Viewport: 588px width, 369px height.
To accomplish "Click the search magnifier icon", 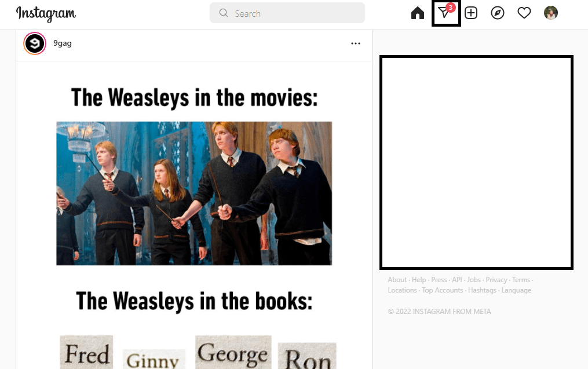I will (224, 13).
